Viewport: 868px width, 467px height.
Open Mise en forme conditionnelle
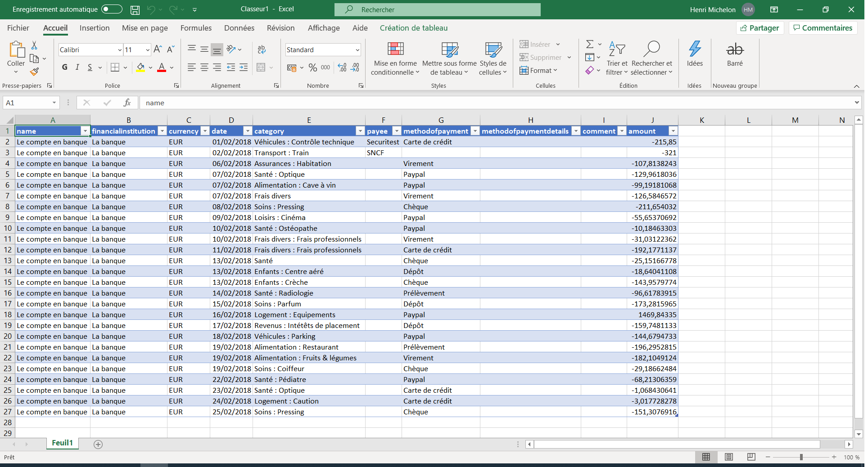(x=395, y=58)
